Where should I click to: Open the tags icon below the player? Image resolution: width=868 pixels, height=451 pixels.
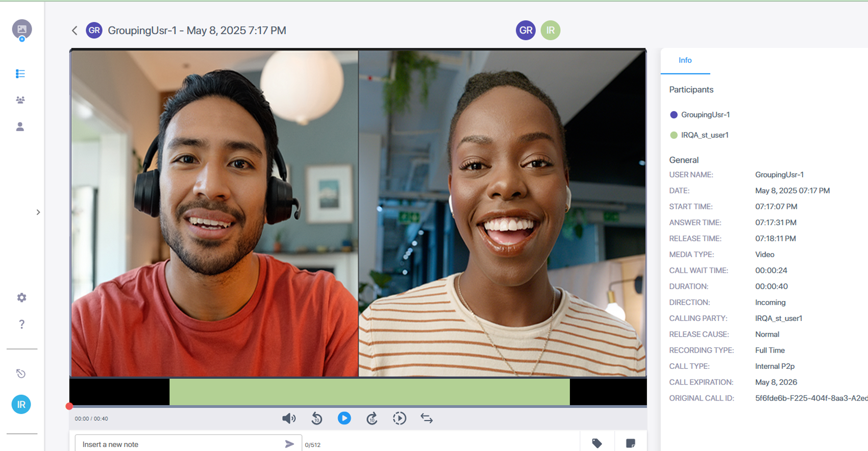597,443
